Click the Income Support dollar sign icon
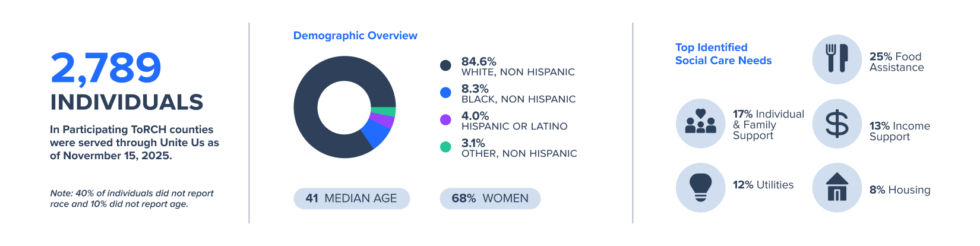The width and height of the screenshot is (980, 246). pyautogui.click(x=837, y=124)
